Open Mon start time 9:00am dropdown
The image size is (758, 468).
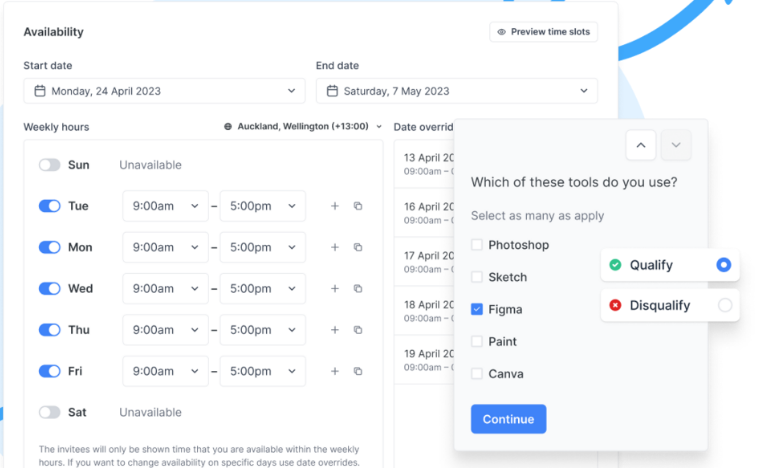click(165, 247)
